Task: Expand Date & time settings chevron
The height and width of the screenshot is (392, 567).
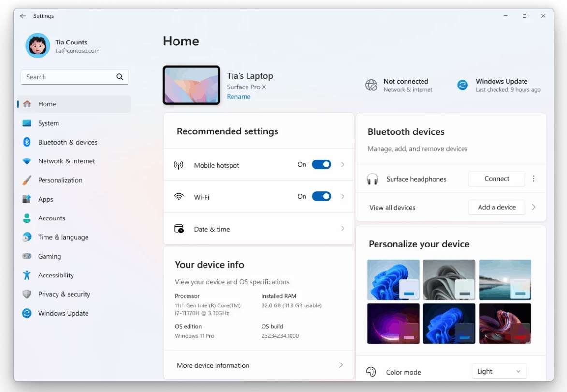Action: click(343, 229)
